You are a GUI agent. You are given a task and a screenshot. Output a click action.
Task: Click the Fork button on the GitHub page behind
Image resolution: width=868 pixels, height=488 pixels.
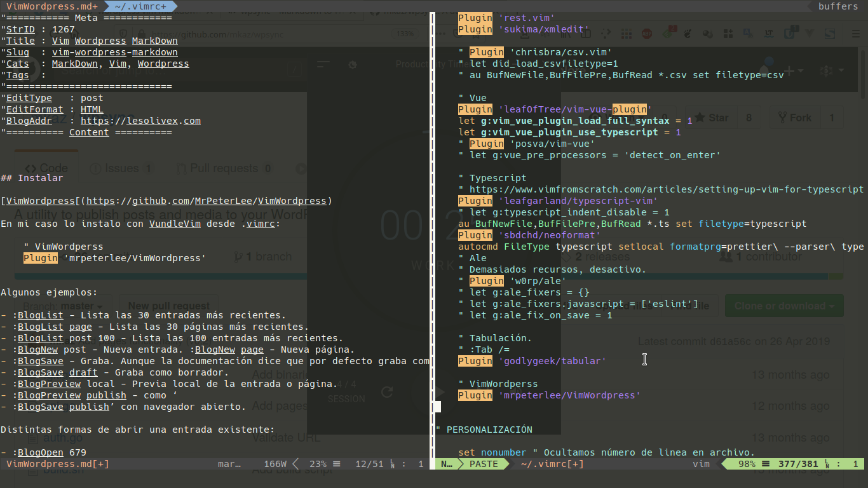tap(794, 118)
